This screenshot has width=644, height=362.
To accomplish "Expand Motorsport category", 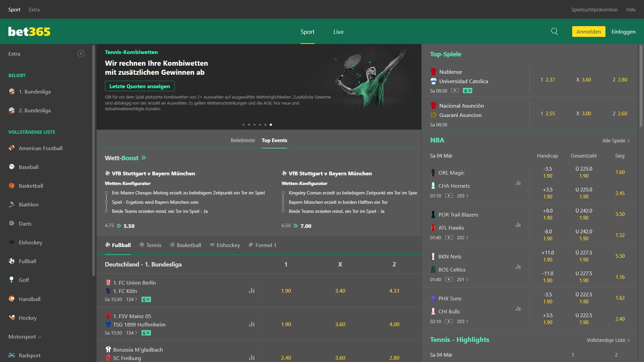I will pyautogui.click(x=24, y=337).
